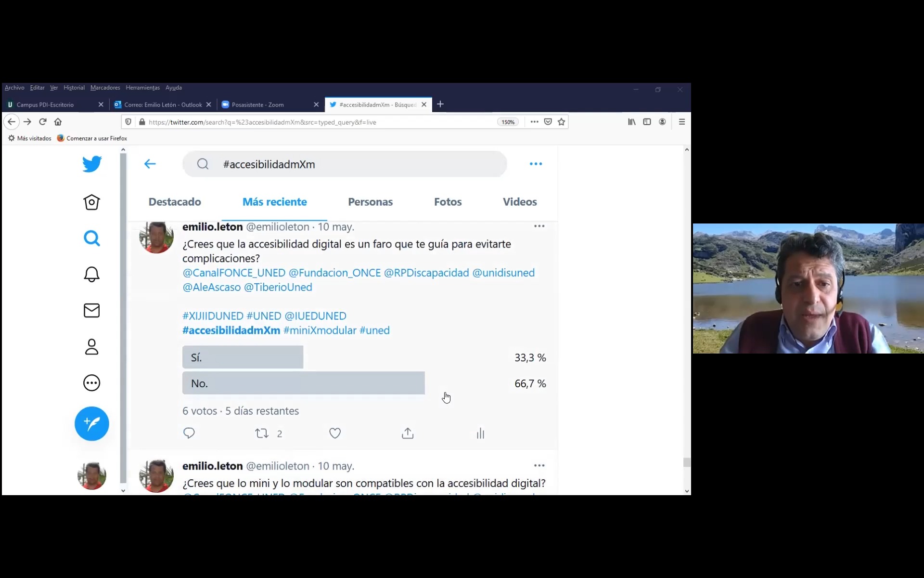The width and height of the screenshot is (924, 578).
Task: Go back one page in Firefox
Action: coord(12,122)
